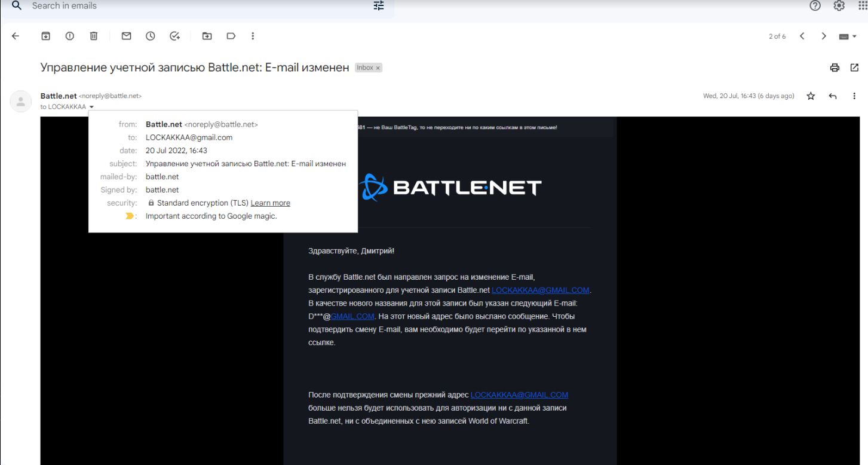Go back to inbox arrow
Viewport: 868px width, 465px height.
[16, 36]
